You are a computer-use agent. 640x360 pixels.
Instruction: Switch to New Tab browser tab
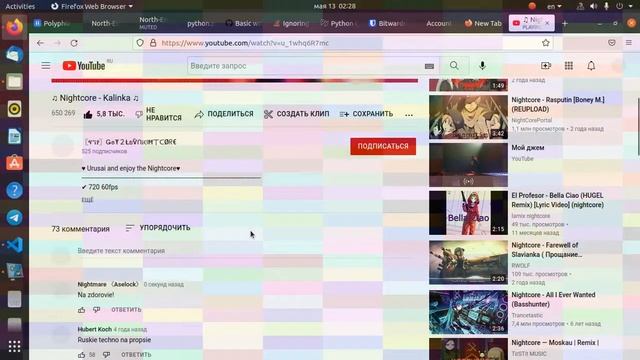pos(483,23)
